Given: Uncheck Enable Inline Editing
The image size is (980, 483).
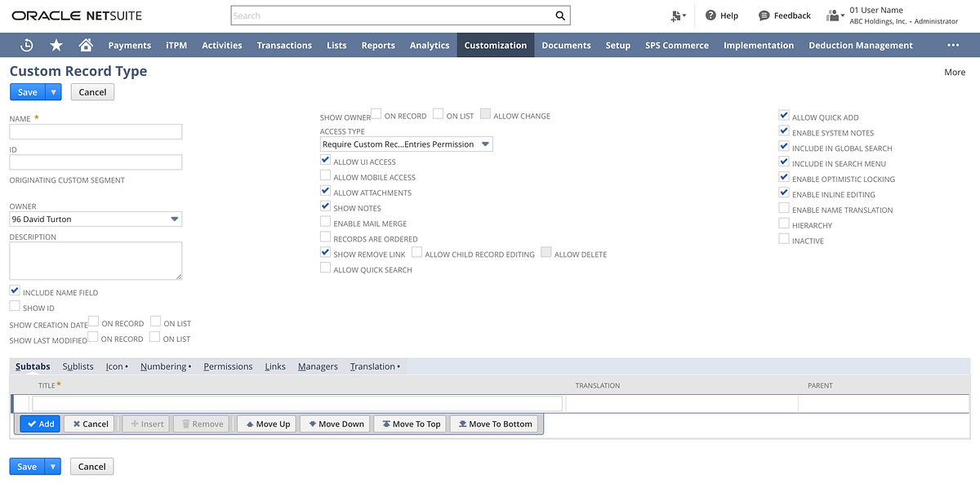Looking at the screenshot, I should pos(783,193).
